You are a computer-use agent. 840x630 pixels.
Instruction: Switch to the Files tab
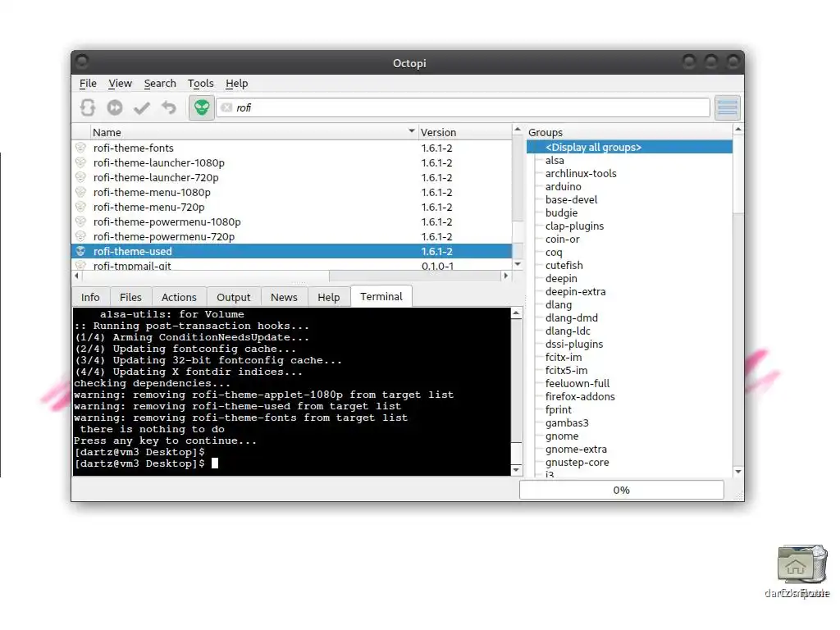tap(130, 297)
